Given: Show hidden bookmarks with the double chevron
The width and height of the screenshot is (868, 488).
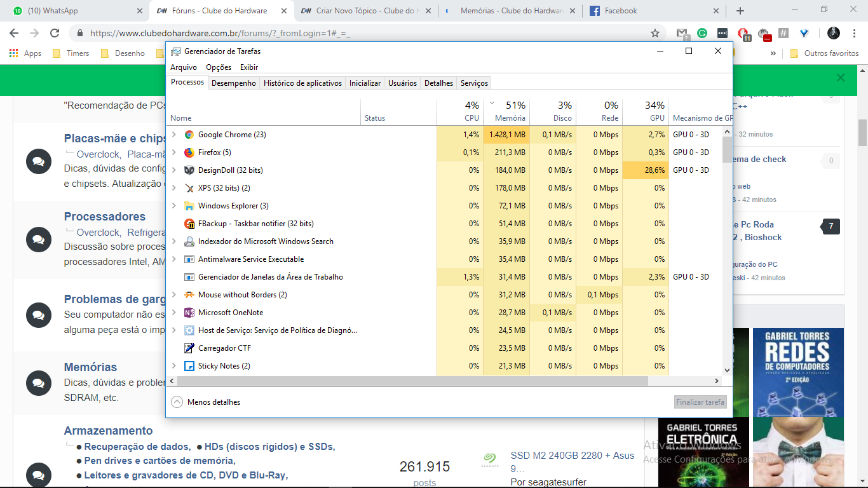Looking at the screenshot, I should point(773,53).
